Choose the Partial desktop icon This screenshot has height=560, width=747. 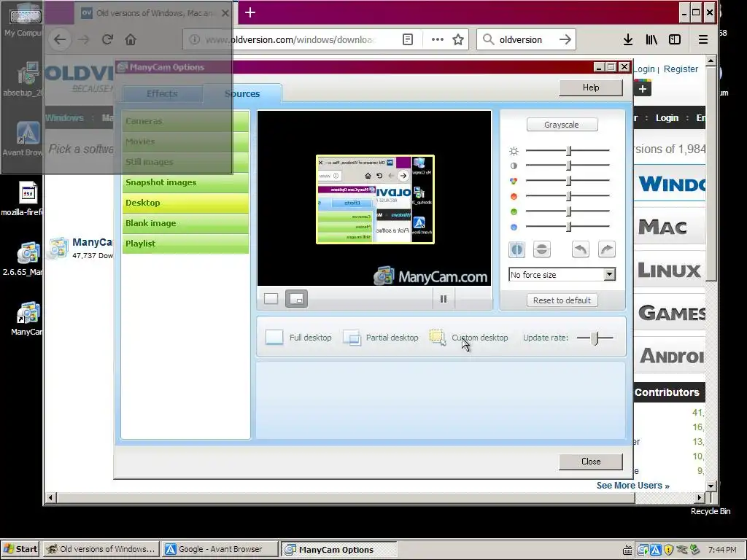(352, 337)
